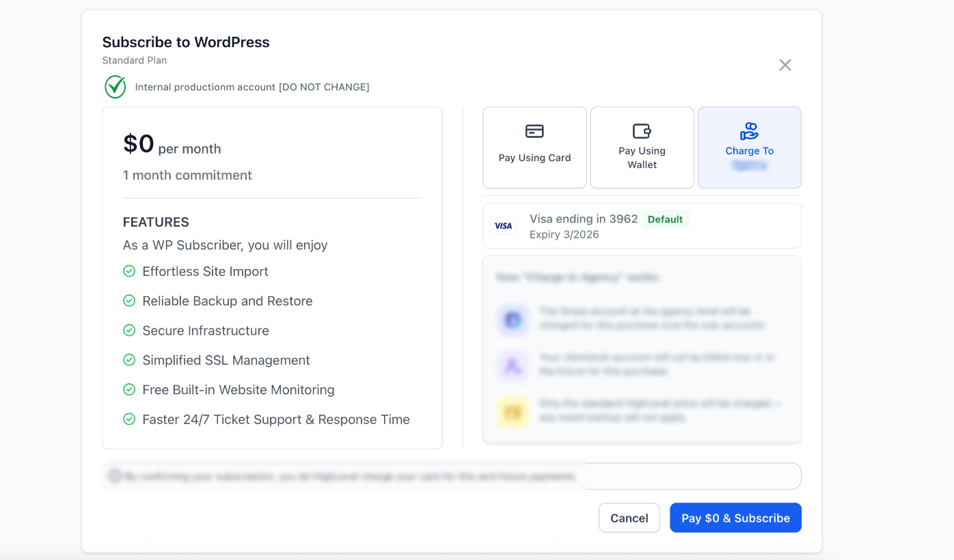Screen dimensions: 954x560
Task: Click Free Built-in Website Monitoring feature text
Action: [x=238, y=390]
